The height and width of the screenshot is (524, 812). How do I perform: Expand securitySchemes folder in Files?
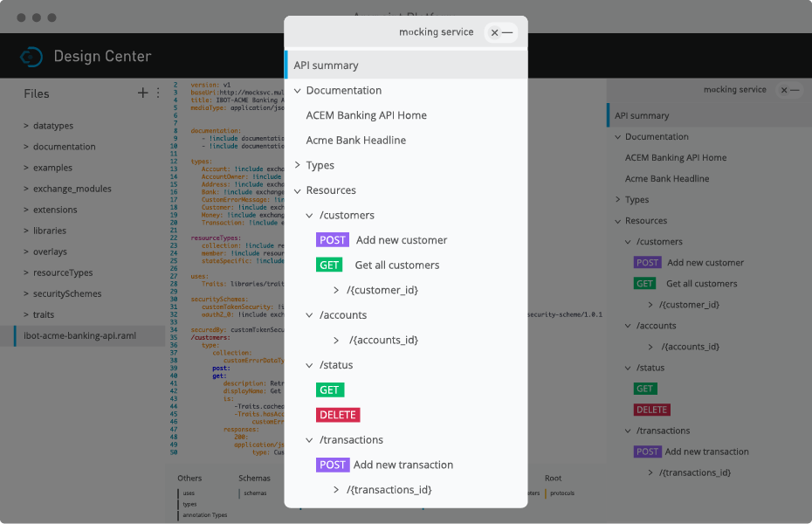click(26, 293)
